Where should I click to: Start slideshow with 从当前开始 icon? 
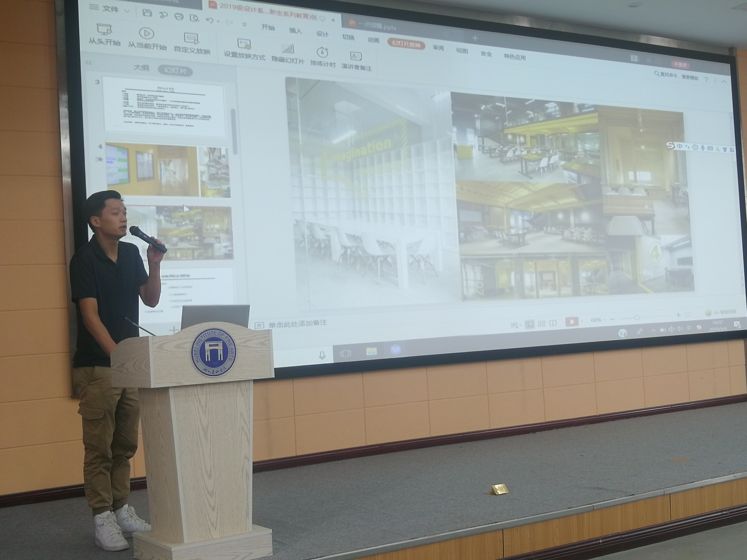coord(147,33)
